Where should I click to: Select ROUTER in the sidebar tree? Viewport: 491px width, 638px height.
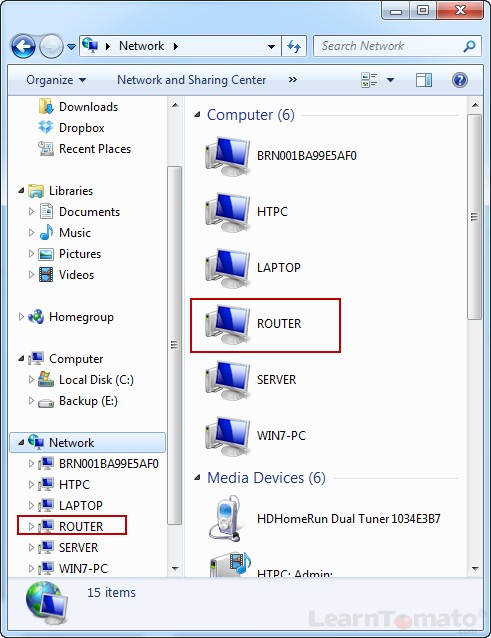[81, 526]
